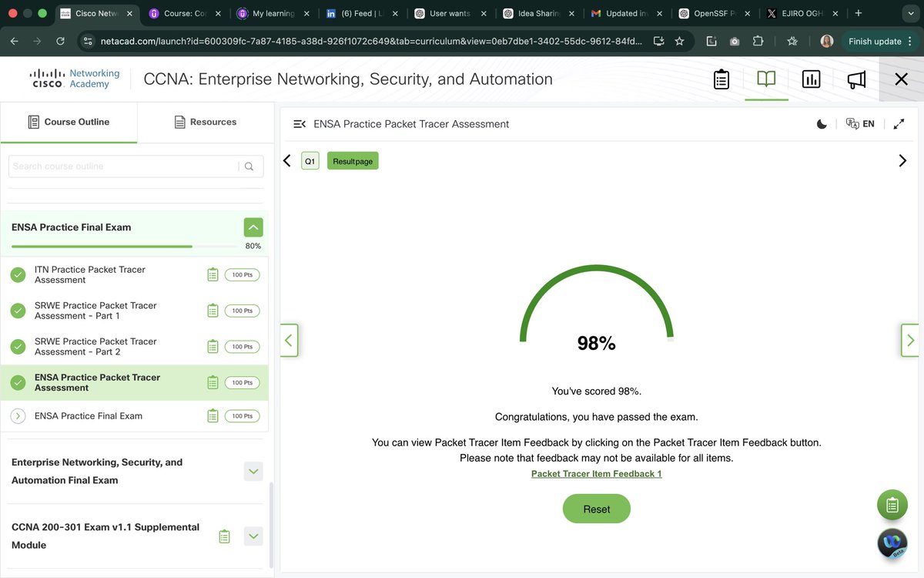Switch to the Course Outline tab

coord(69,122)
